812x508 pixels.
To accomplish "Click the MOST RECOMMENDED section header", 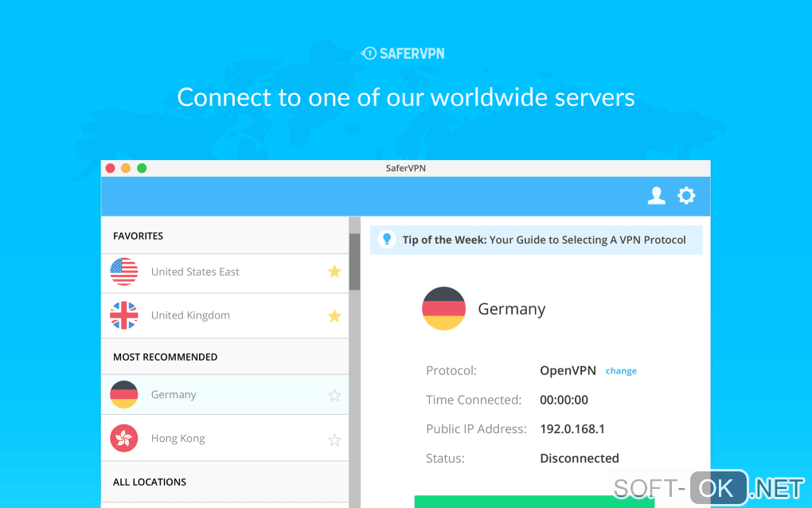I will pyautogui.click(x=224, y=357).
